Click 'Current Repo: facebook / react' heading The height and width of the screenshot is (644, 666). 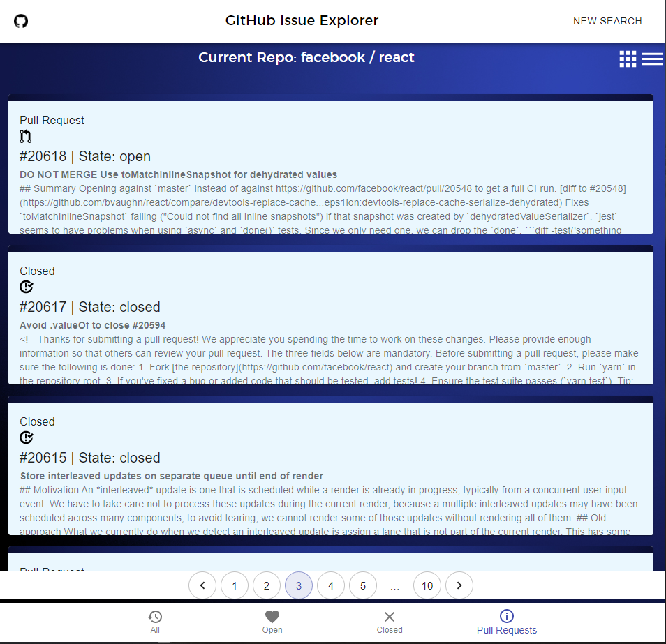pos(306,57)
